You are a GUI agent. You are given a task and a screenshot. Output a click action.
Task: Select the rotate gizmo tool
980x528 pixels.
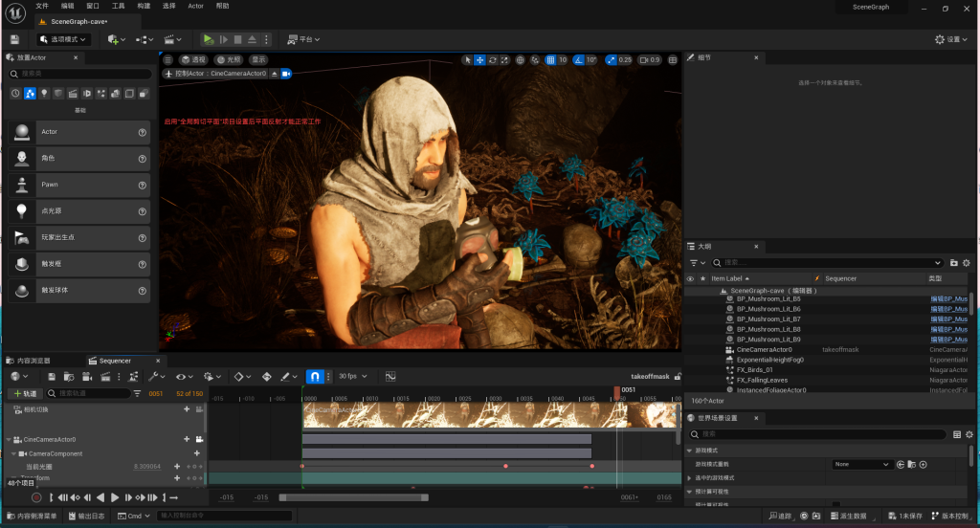coord(493,60)
